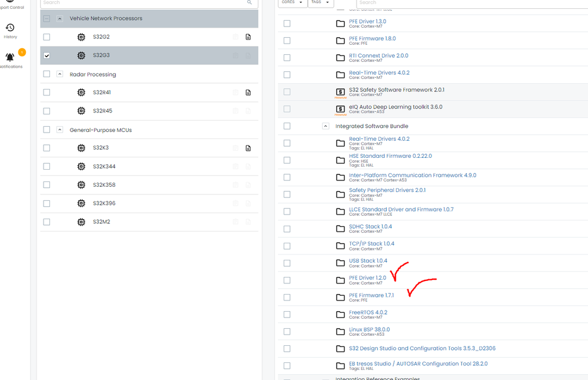Click the S32M2 chip icon
This screenshot has height=380, width=588.
coord(81,222)
